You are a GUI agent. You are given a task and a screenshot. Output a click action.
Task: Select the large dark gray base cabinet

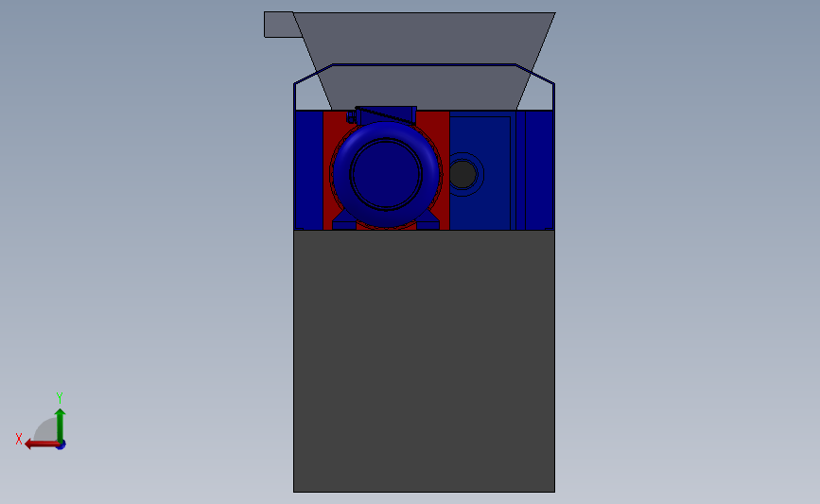(x=424, y=361)
